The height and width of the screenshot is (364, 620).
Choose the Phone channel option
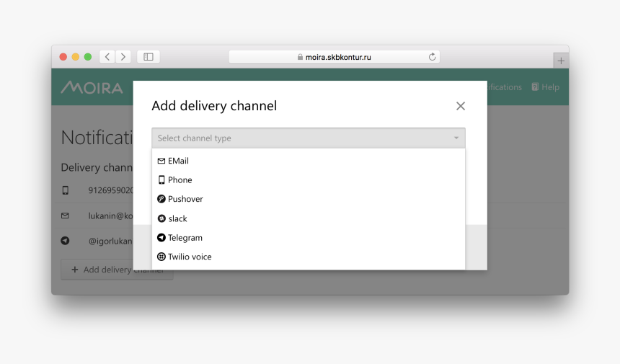pos(309,179)
